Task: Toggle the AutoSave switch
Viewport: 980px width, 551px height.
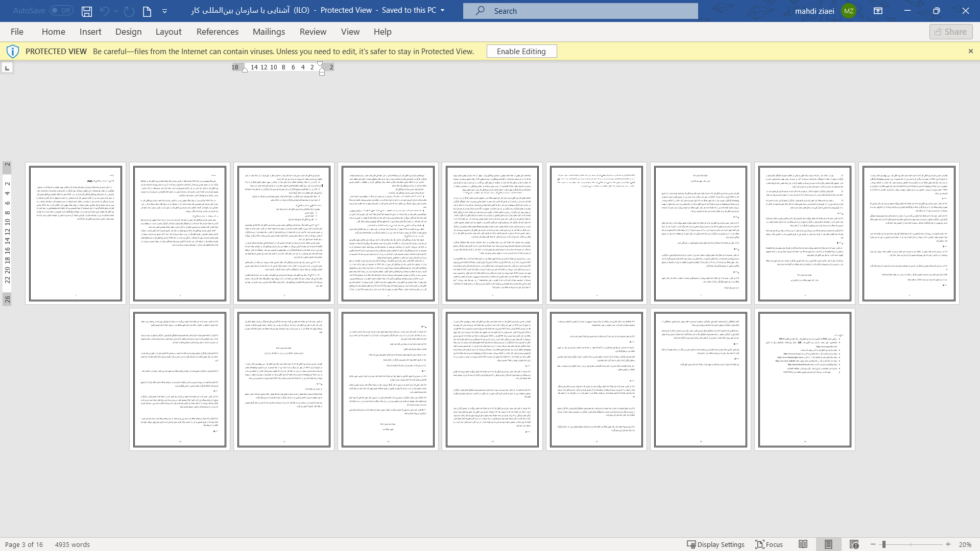Action: tap(61, 10)
